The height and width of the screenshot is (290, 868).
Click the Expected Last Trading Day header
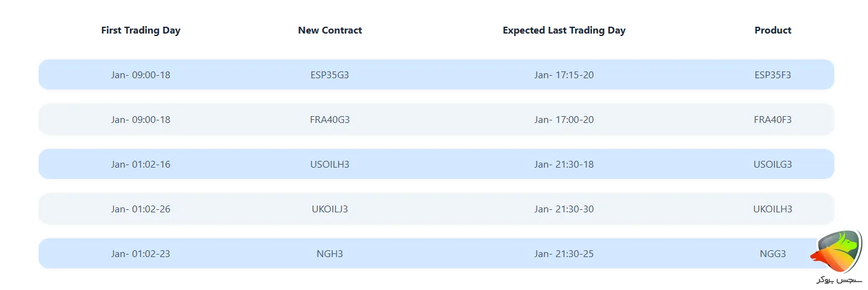(x=564, y=30)
